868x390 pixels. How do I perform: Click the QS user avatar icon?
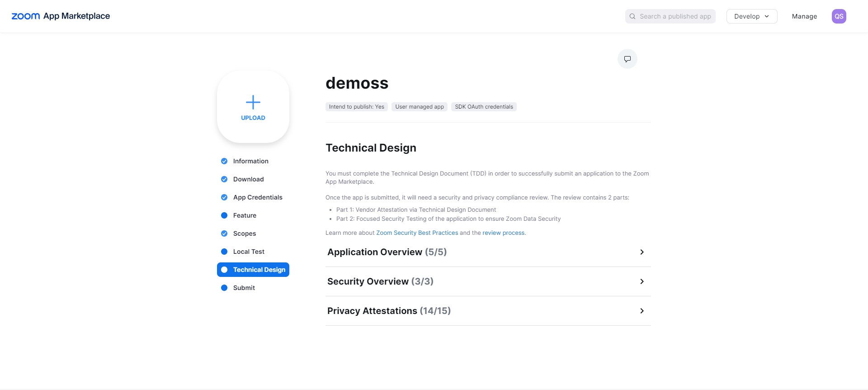pyautogui.click(x=839, y=16)
